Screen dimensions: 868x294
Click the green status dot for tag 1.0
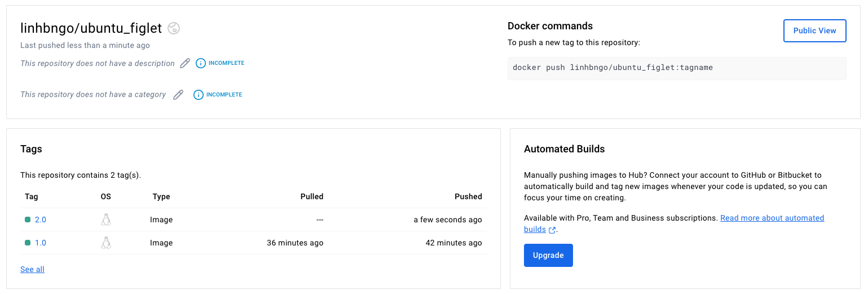(x=28, y=243)
